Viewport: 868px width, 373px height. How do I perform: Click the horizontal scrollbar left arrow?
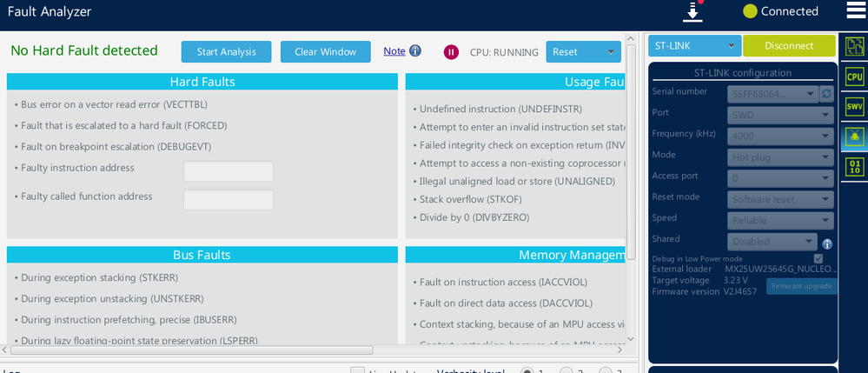tap(5, 350)
